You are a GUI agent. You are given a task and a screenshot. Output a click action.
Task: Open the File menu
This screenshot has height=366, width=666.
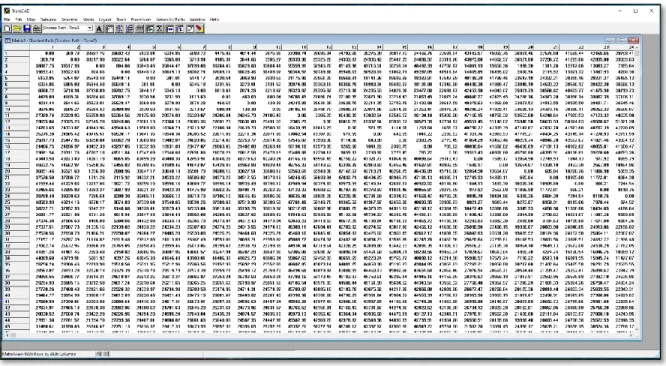coord(7,20)
